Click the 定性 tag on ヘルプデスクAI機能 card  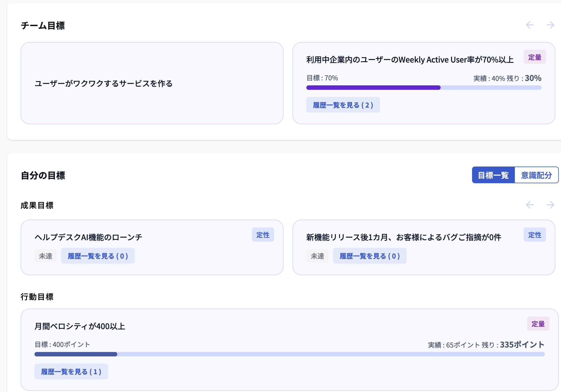(263, 235)
